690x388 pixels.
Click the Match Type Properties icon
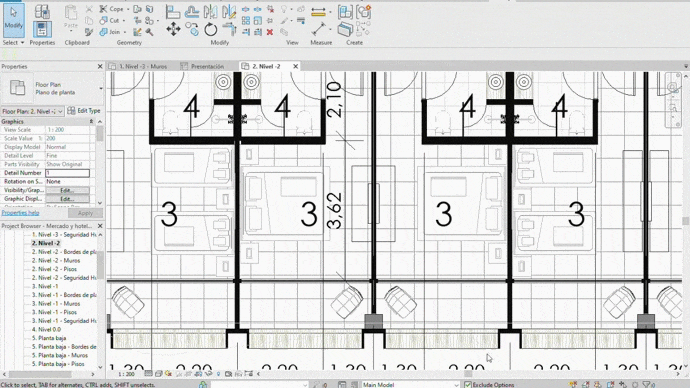tap(89, 32)
